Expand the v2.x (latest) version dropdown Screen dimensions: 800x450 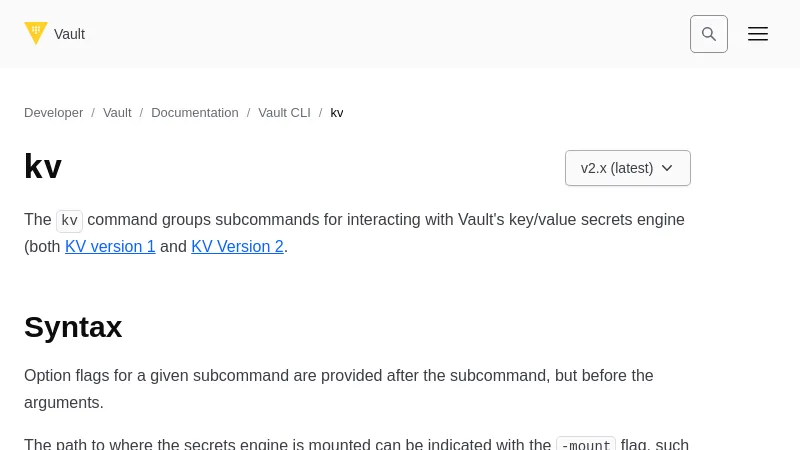coord(617,168)
